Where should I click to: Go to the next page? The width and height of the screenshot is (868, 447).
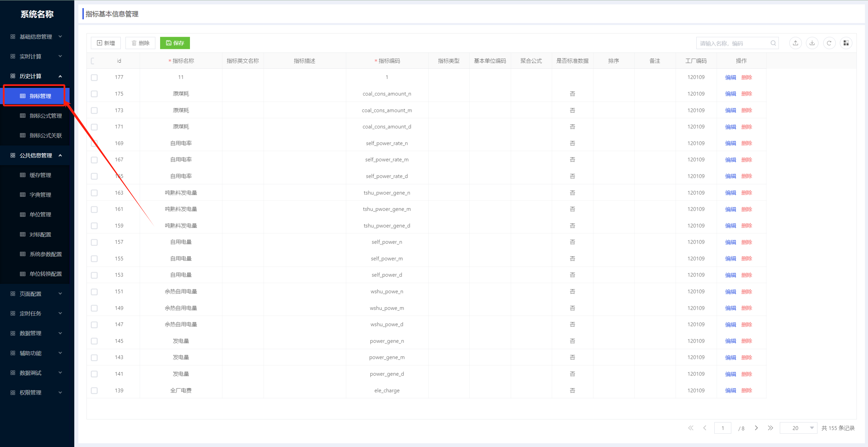(756, 428)
